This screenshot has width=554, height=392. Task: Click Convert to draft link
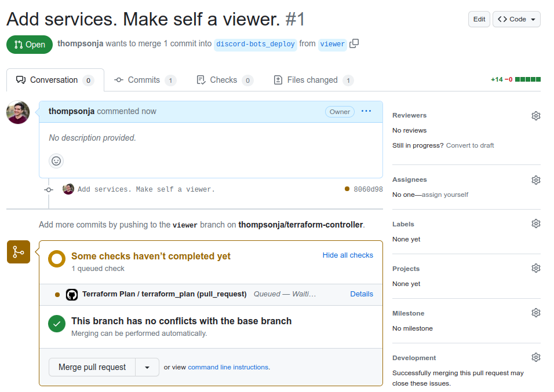pyautogui.click(x=470, y=145)
